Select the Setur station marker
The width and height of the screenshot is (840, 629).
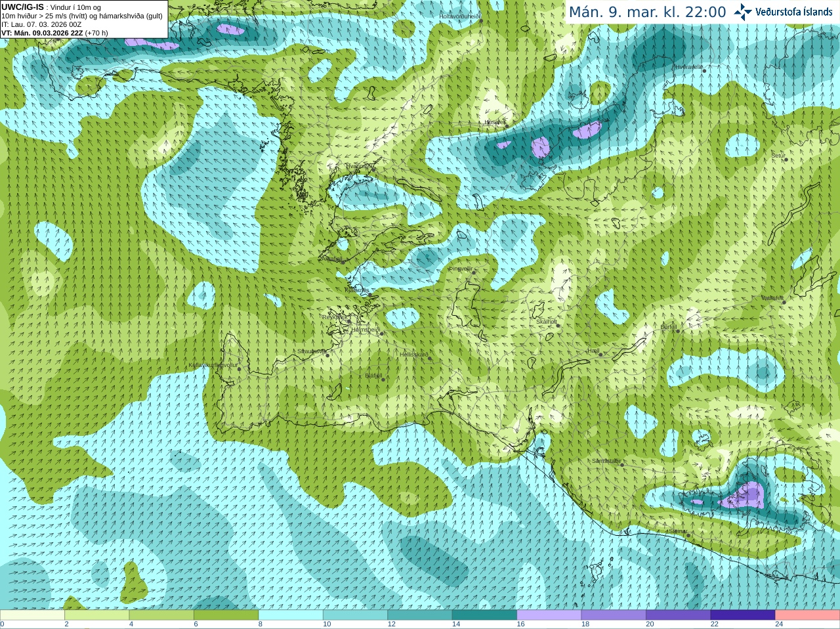click(786, 160)
